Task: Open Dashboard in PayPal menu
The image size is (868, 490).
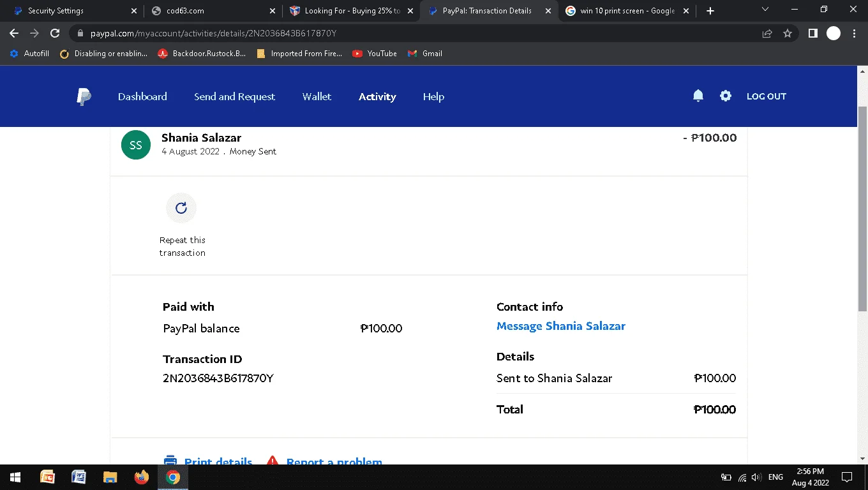Action: click(x=142, y=96)
